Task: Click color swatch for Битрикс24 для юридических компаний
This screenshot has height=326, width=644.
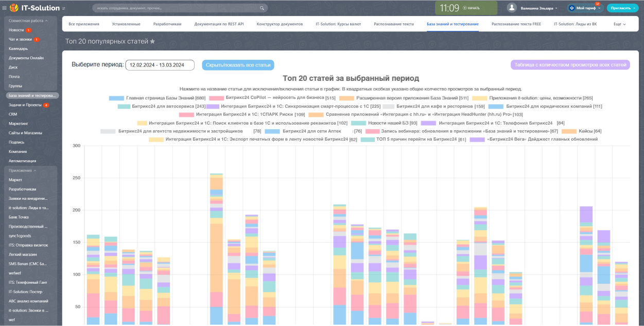Action: (496, 106)
